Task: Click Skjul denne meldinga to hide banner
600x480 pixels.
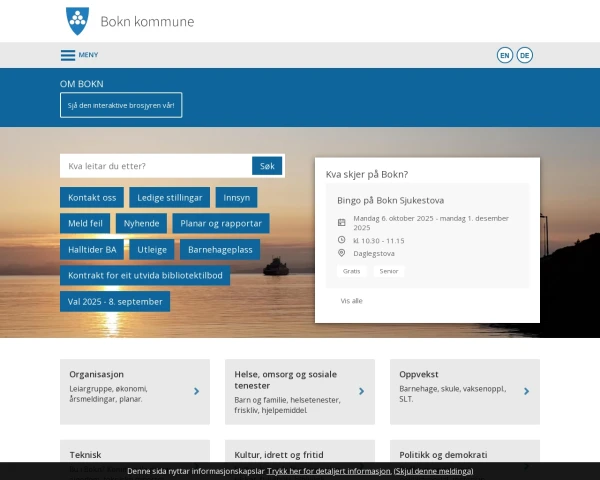Action: point(433,471)
